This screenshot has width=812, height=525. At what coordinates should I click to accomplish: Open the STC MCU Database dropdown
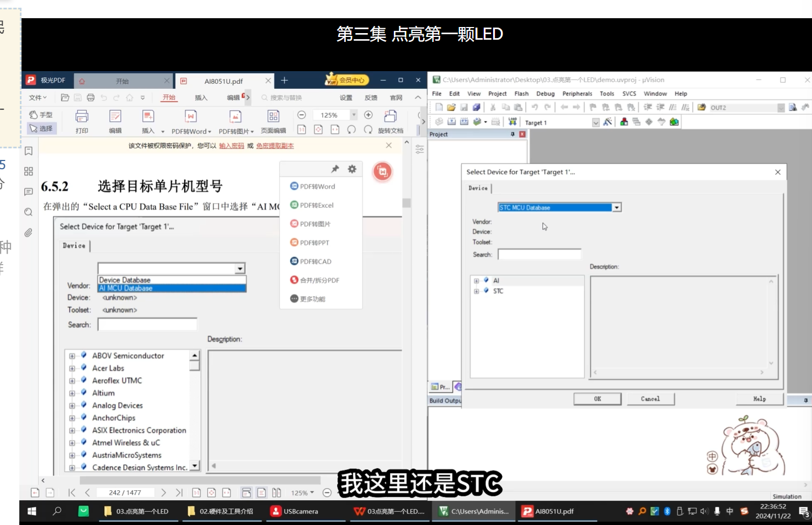point(616,207)
